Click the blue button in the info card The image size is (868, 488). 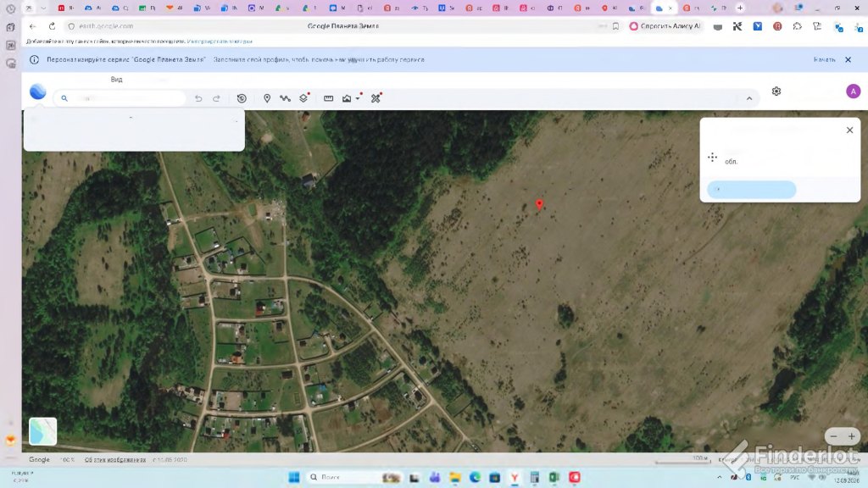pos(751,189)
